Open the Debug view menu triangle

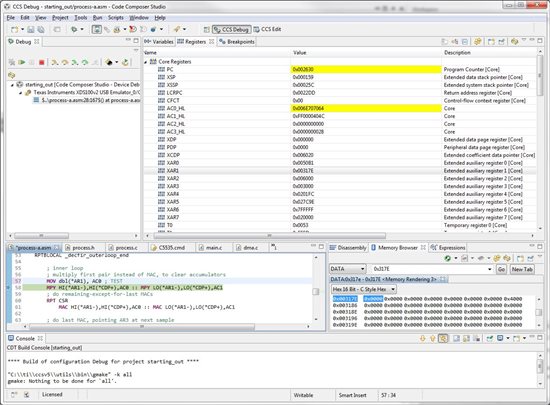coord(136,50)
